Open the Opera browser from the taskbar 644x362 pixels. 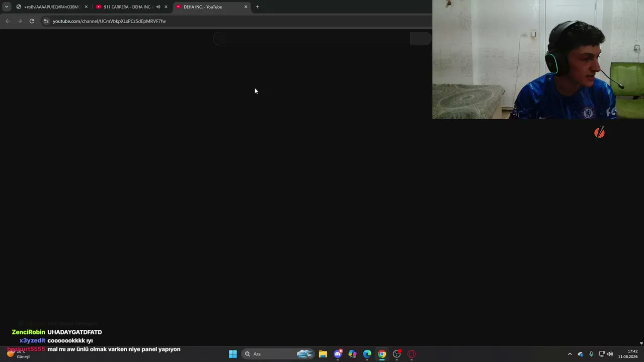coord(412,354)
